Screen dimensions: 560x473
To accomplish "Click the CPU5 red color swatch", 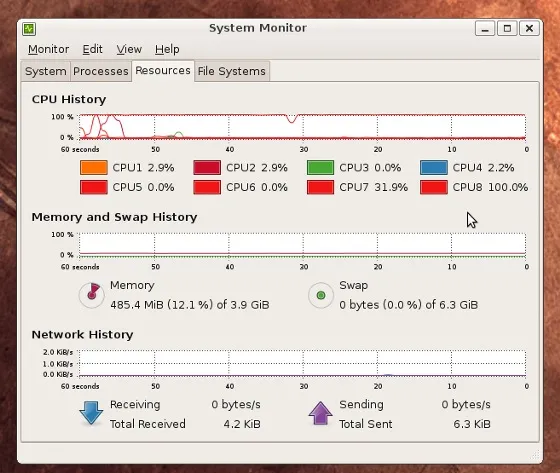I will [x=94, y=187].
